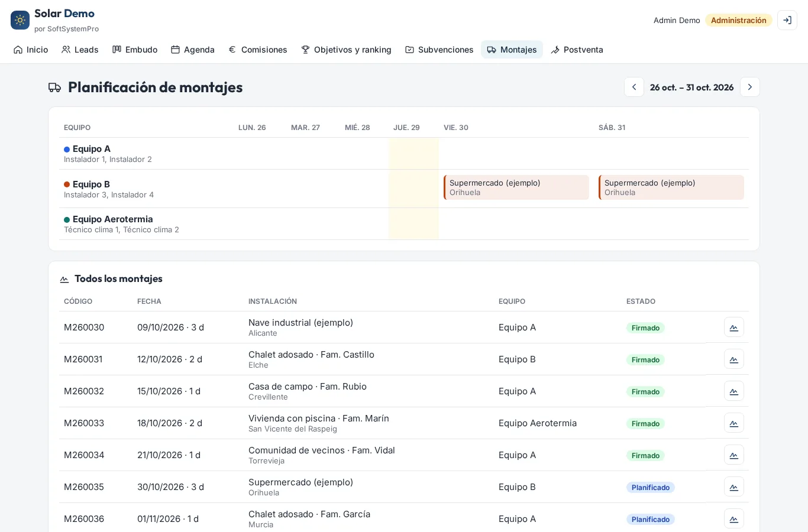Switch to the Subvenciones tab

[x=439, y=50]
